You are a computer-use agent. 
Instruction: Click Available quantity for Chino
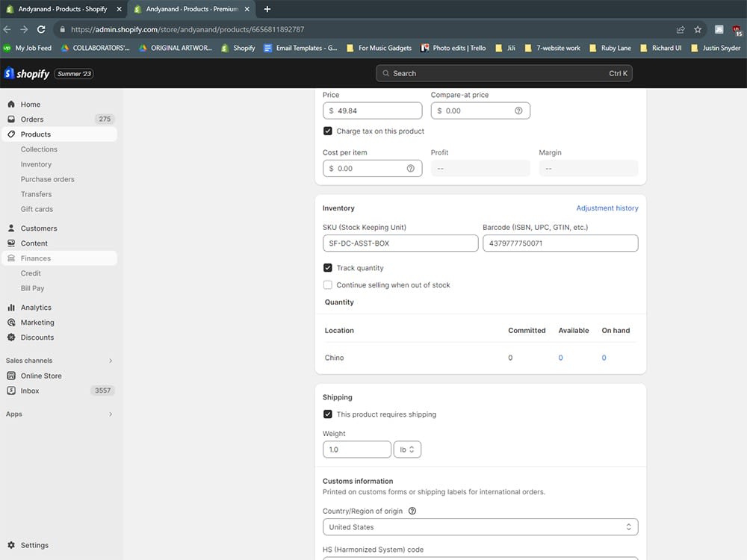point(560,358)
